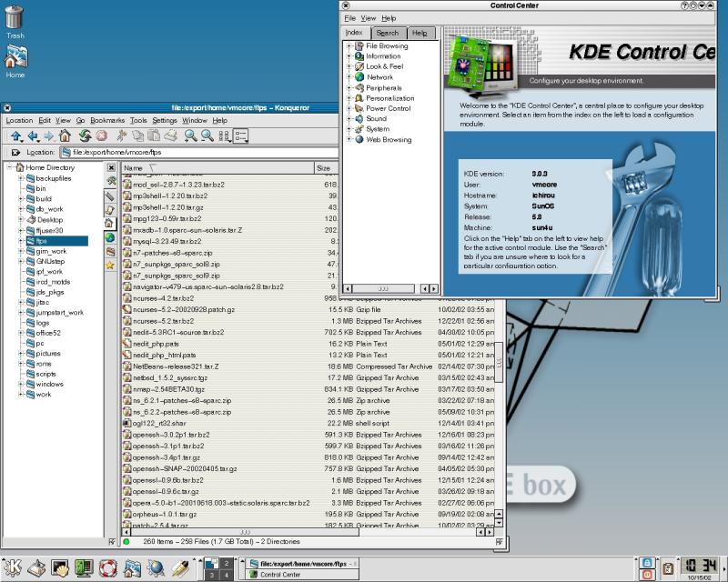The height and width of the screenshot is (582, 728).
Task: Switch to virtual desktop 2 in pager
Action: (224, 563)
